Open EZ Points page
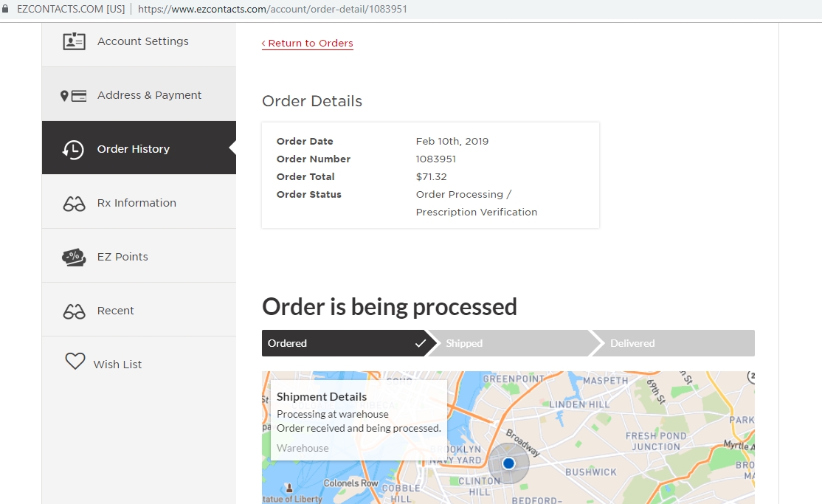The width and height of the screenshot is (822, 504). [x=122, y=257]
